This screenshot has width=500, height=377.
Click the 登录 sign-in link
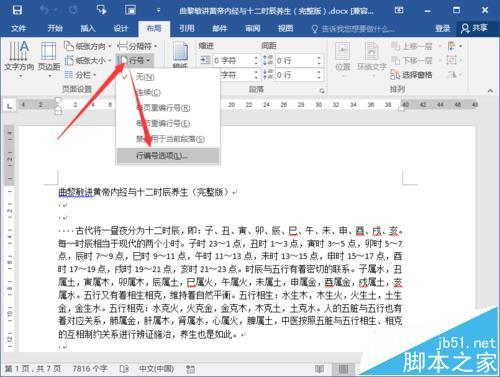click(x=443, y=29)
